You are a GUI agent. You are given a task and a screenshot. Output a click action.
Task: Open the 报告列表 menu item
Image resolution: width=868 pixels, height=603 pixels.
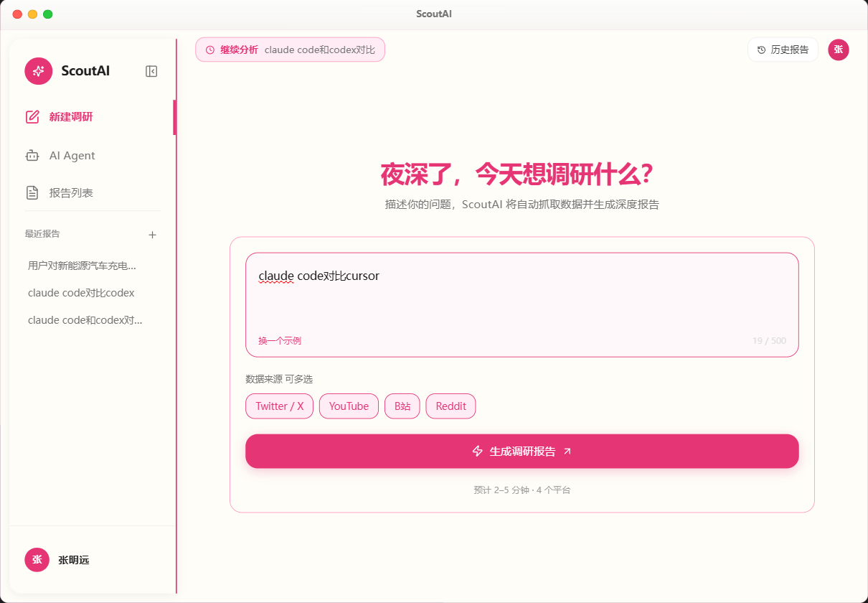click(93, 192)
